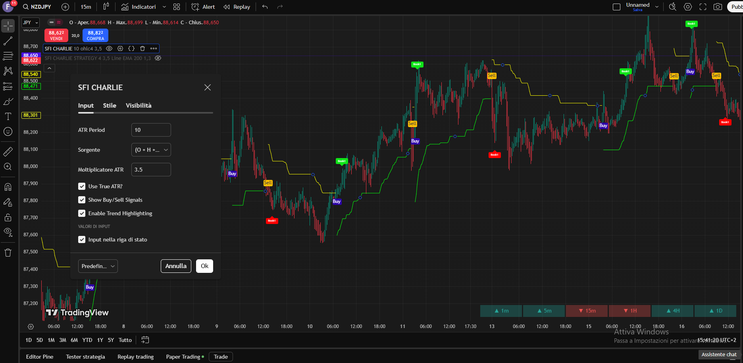This screenshot has width=743, height=363.
Task: Open the Editor Pine tab
Action: [39, 357]
